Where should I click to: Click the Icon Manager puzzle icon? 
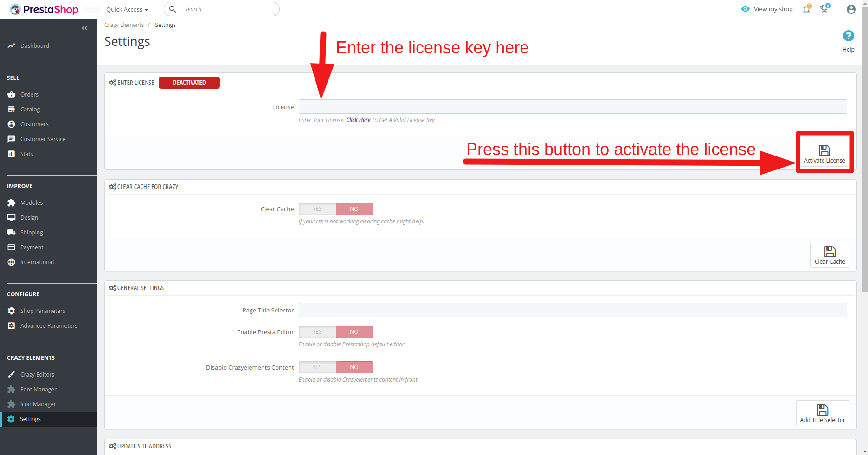[12, 404]
